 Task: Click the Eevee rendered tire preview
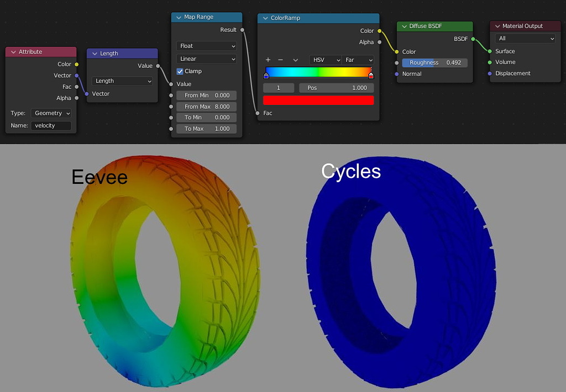coord(164,271)
